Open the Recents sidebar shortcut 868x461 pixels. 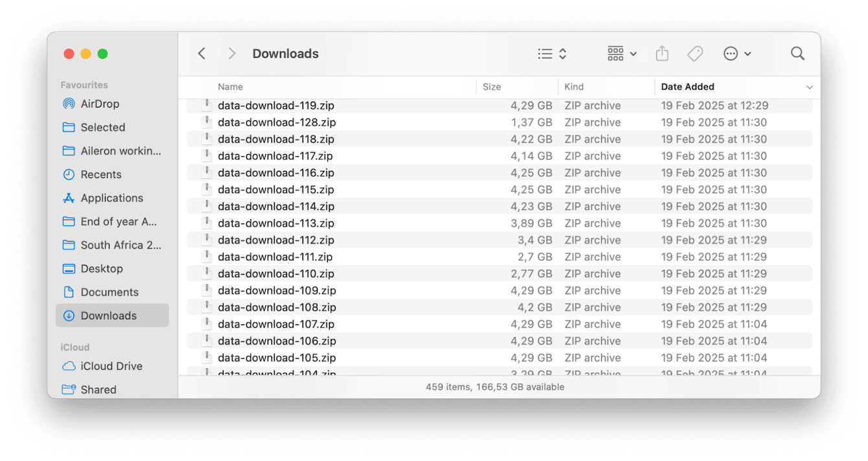[101, 174]
